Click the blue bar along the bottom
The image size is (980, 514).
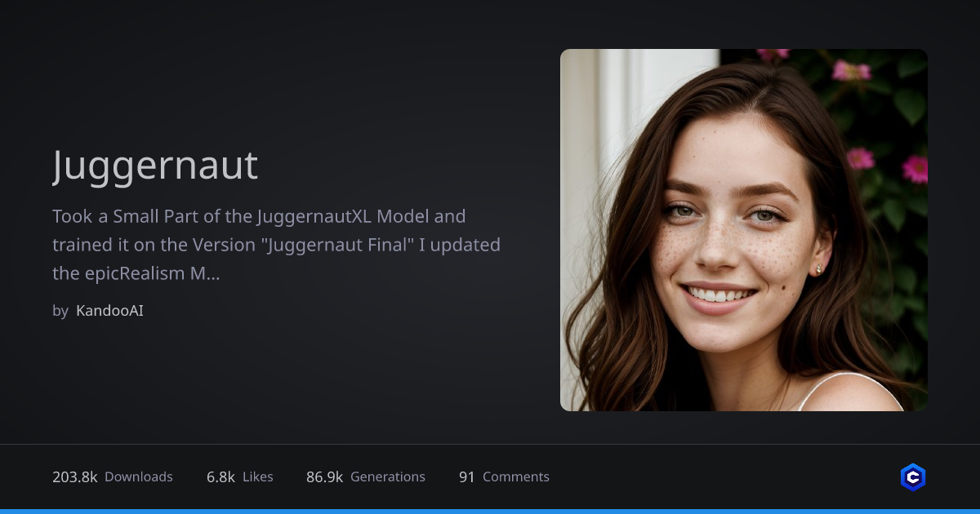coord(490,511)
